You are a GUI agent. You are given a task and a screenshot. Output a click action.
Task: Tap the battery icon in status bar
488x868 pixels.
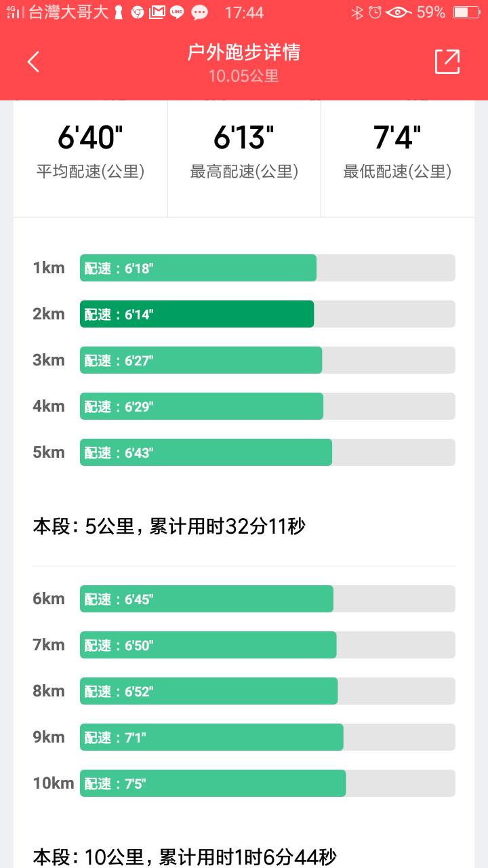click(x=466, y=12)
